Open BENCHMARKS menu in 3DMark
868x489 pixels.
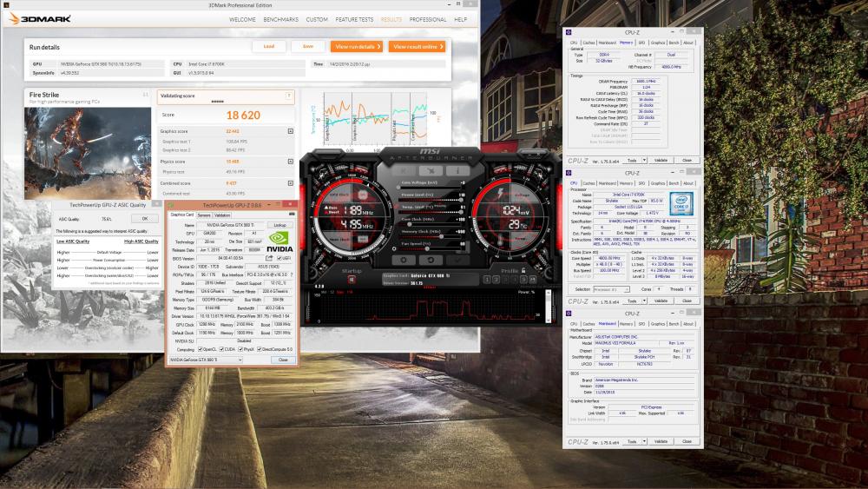coord(280,19)
